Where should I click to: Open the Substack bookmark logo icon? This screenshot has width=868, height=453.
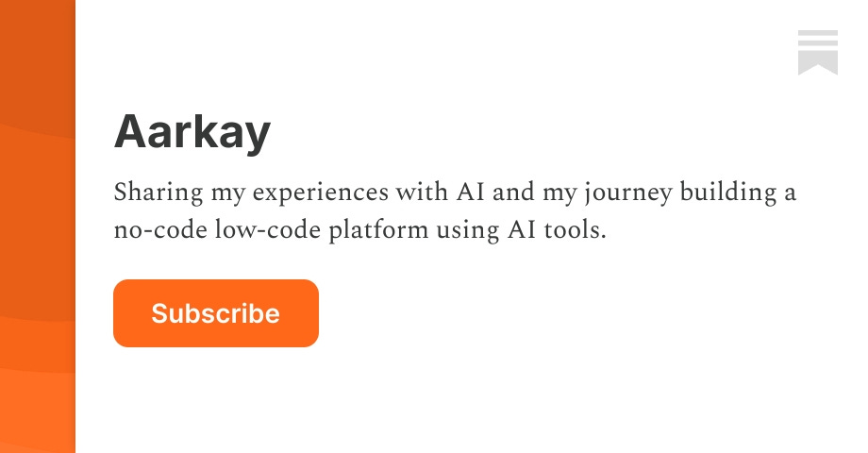[818, 53]
